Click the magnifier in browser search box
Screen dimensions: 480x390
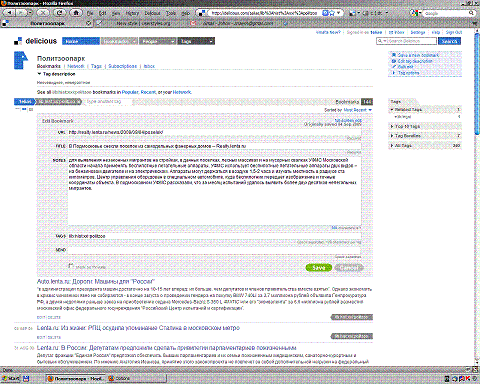(x=471, y=13)
